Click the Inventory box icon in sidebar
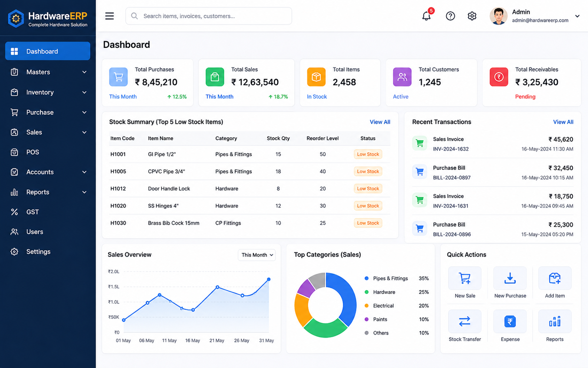The height and width of the screenshot is (368, 588). (x=14, y=92)
